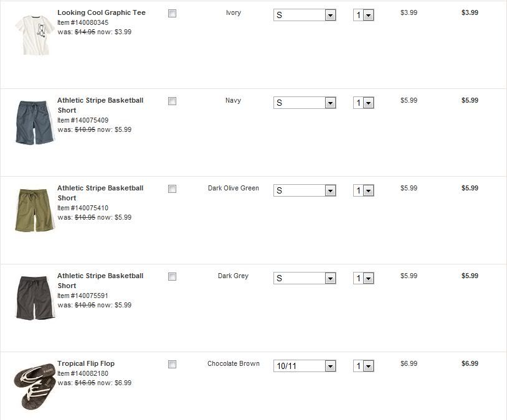The image size is (507, 420).
Task: Check the Chocolate Brown flip flop checkbox
Action: pos(173,365)
